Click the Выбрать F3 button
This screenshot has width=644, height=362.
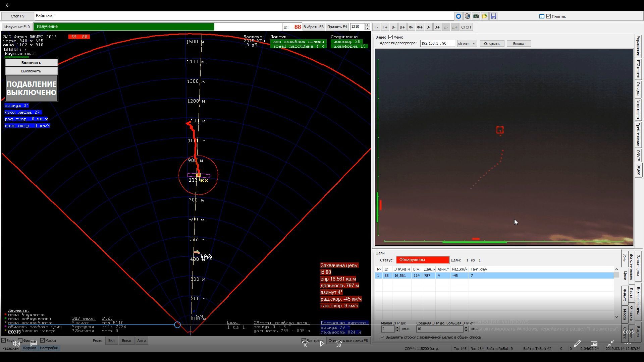point(314,27)
